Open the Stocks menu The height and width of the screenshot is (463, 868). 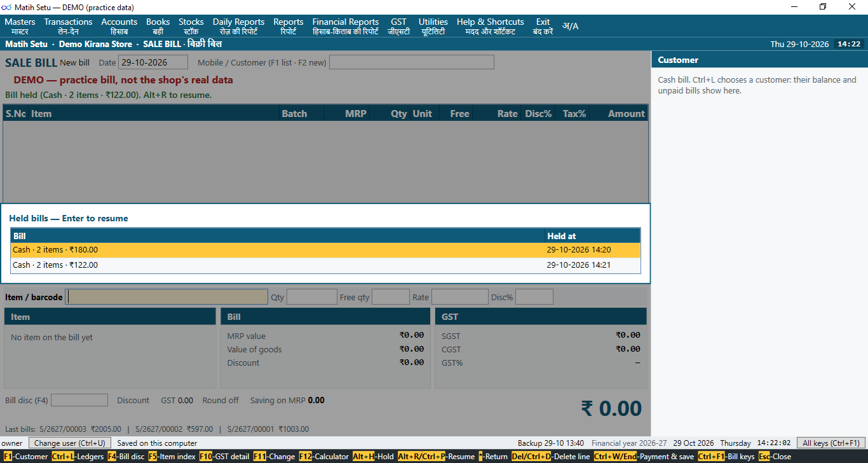pos(191,26)
